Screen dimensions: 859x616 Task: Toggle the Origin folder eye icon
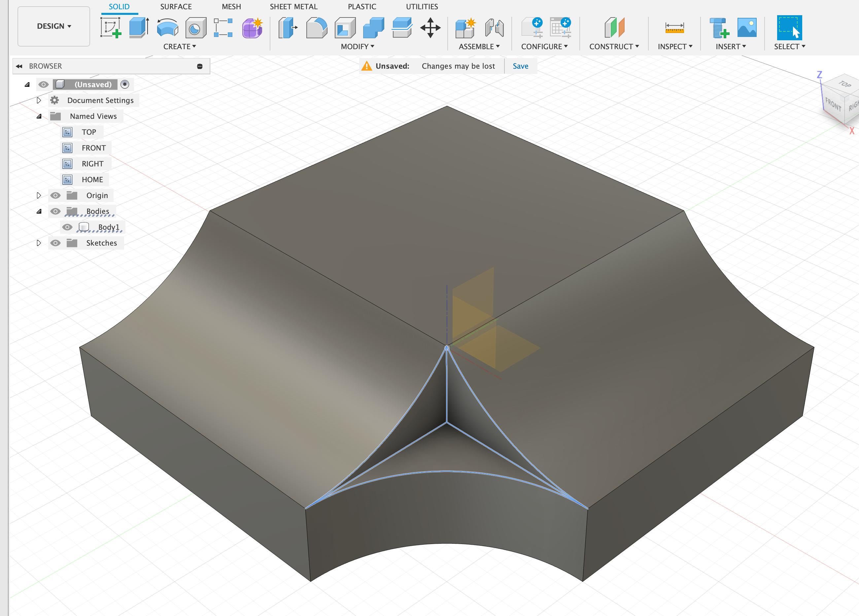(55, 195)
